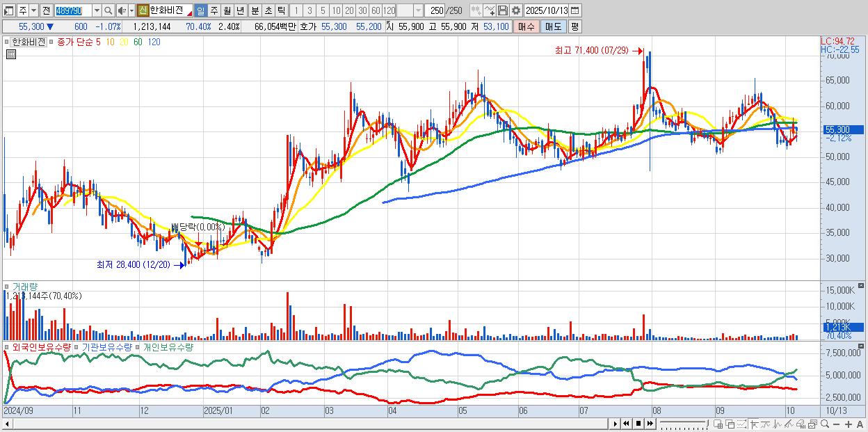Select the 60 interval button
Image resolution: width=868 pixels, height=432 pixels.
(376, 10)
